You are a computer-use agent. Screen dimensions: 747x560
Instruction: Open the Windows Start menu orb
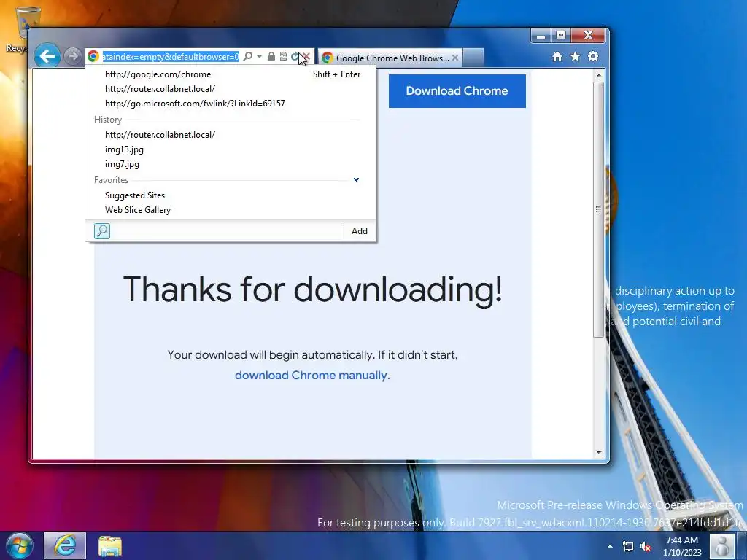19,545
